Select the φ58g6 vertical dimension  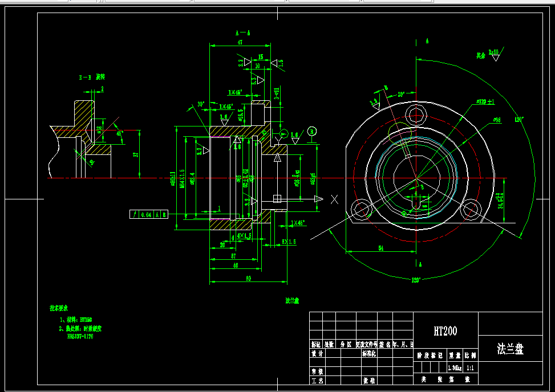[x=313, y=179]
